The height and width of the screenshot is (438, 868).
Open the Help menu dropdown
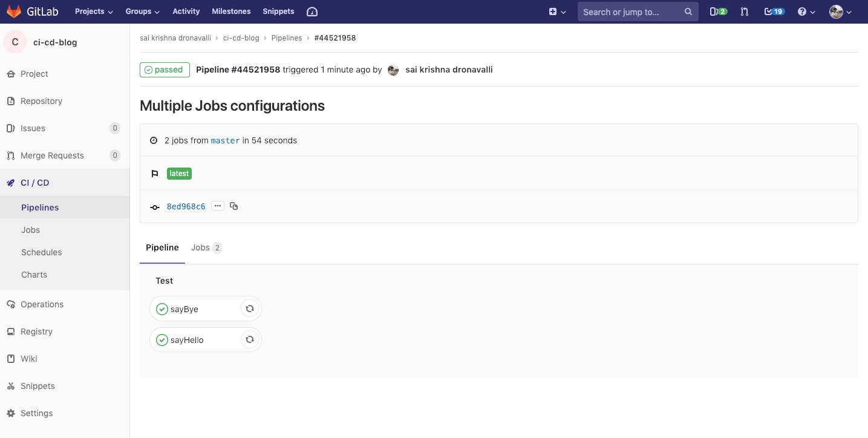pyautogui.click(x=806, y=11)
